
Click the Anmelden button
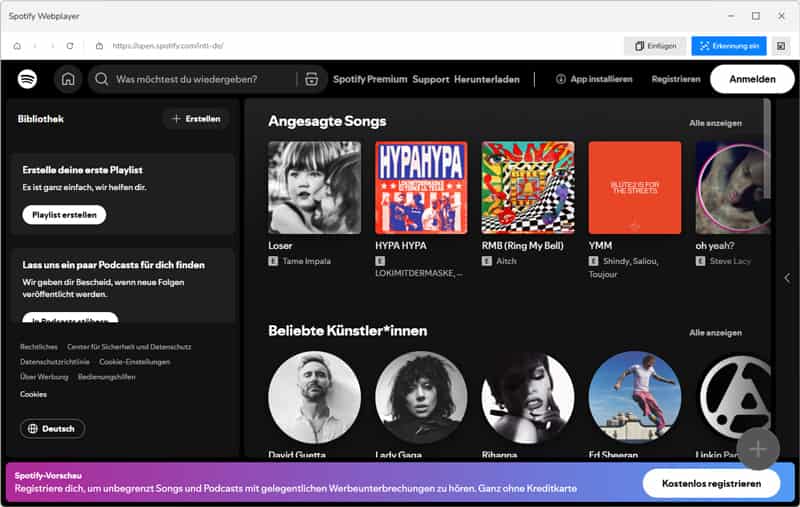coord(752,79)
